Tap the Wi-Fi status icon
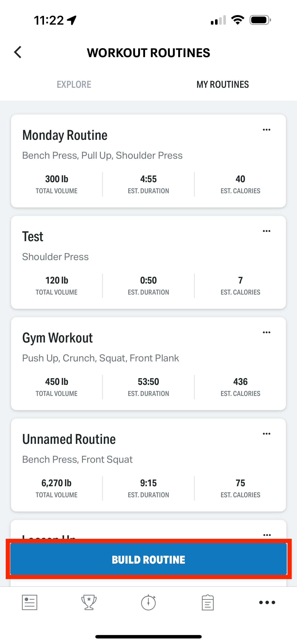The image size is (297, 644). click(x=238, y=20)
